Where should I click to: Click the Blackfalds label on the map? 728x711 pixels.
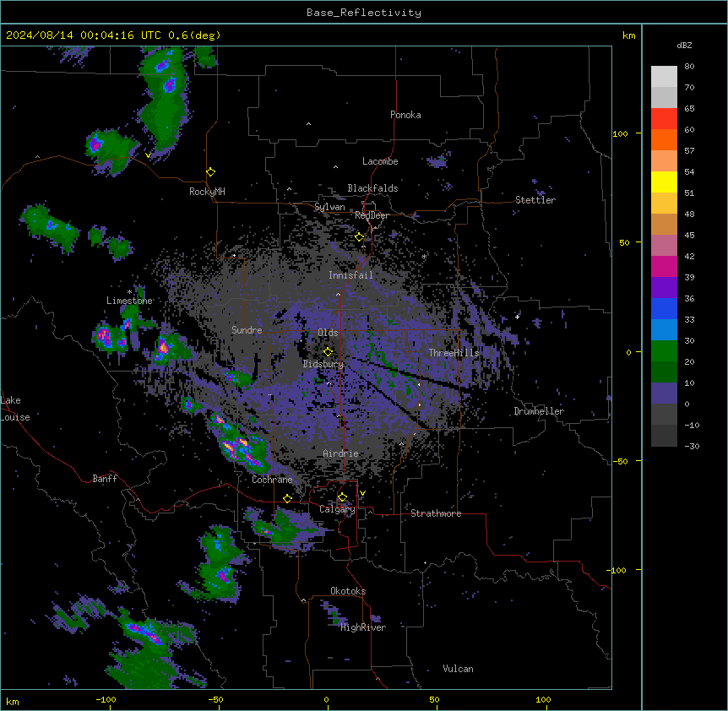(x=372, y=188)
